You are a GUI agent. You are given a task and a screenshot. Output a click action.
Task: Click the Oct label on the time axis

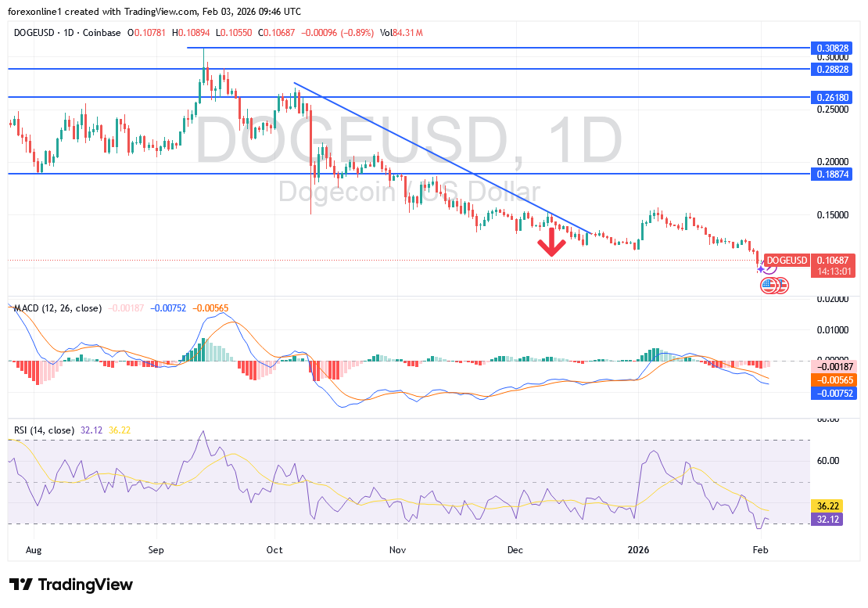pos(274,550)
